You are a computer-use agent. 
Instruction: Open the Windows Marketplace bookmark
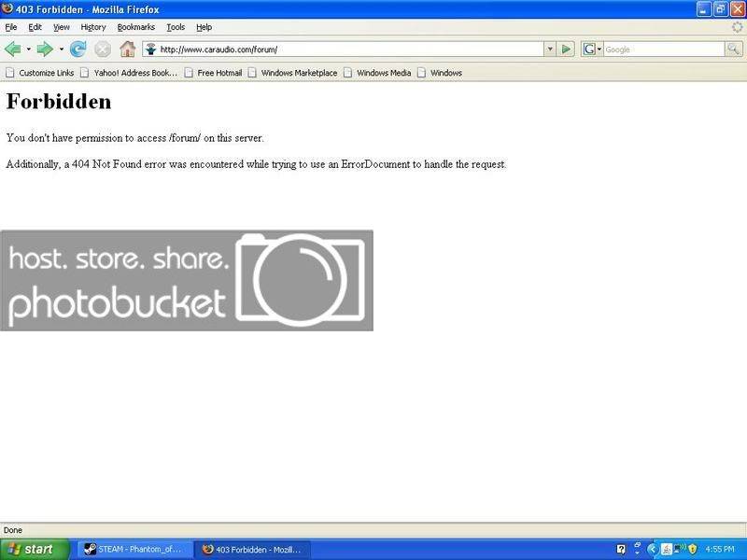tap(293, 73)
